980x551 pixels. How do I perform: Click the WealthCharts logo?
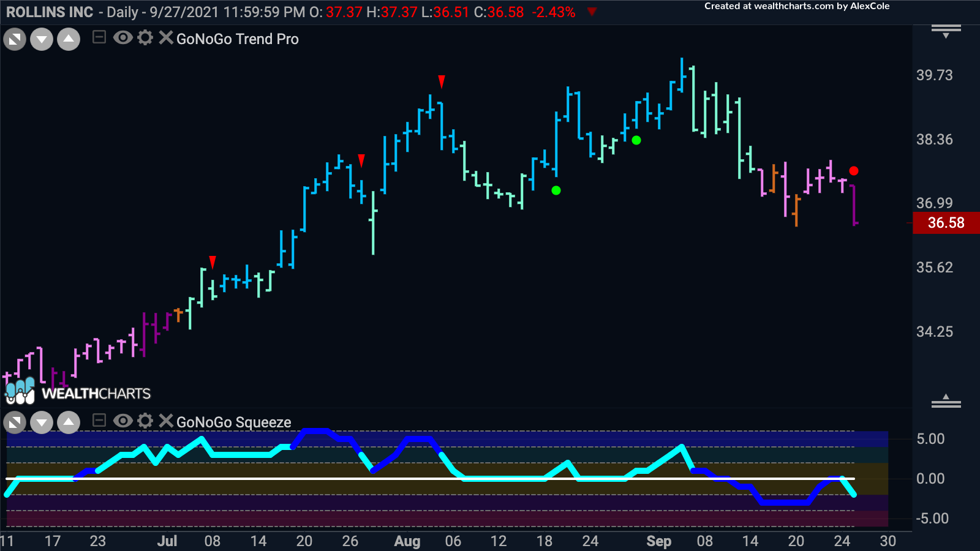pyautogui.click(x=78, y=391)
